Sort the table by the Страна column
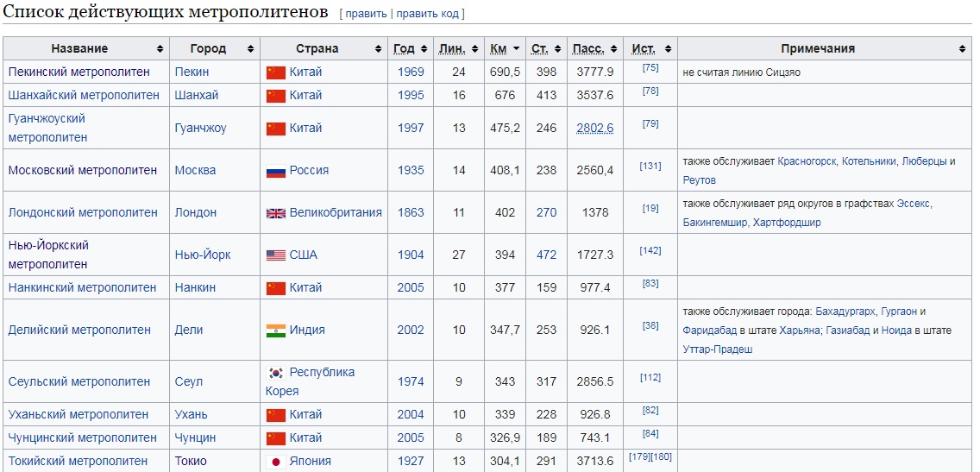Image resolution: width=980 pixels, height=472 pixels. pos(324,49)
